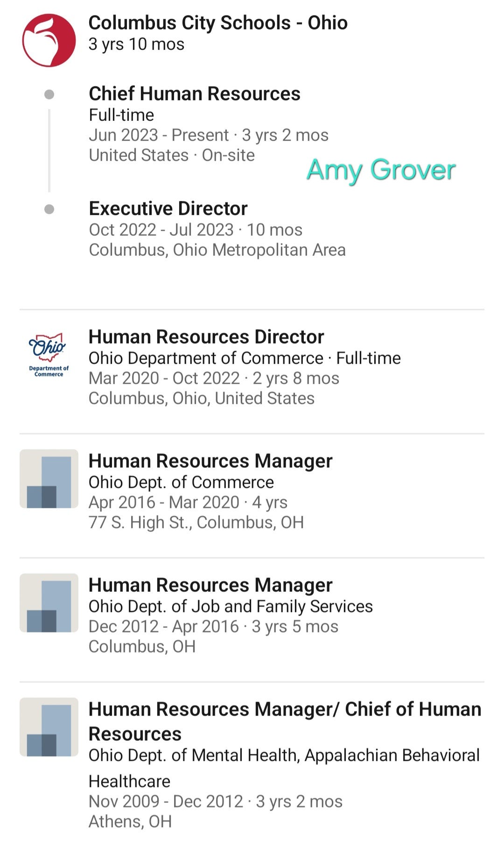Open Human Resources Manager/ Chief of Human Resources
Image resolution: width=504 pixels, height=863 pixels.
click(285, 721)
